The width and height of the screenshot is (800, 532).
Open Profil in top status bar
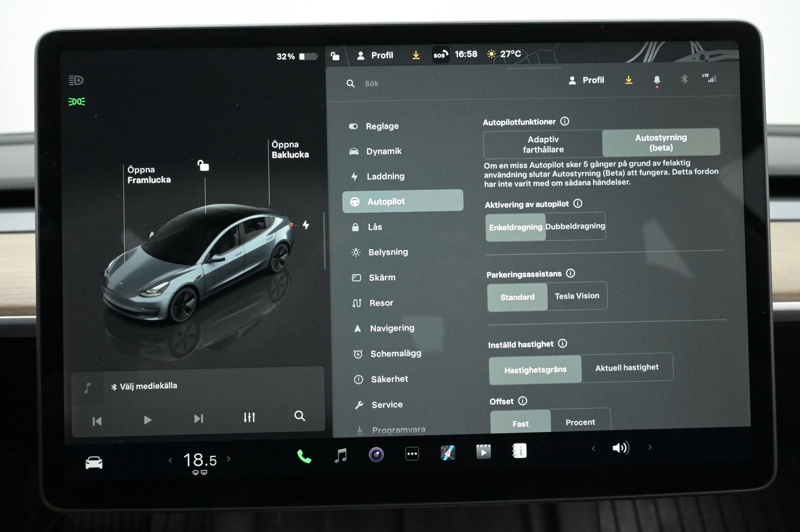pos(375,55)
